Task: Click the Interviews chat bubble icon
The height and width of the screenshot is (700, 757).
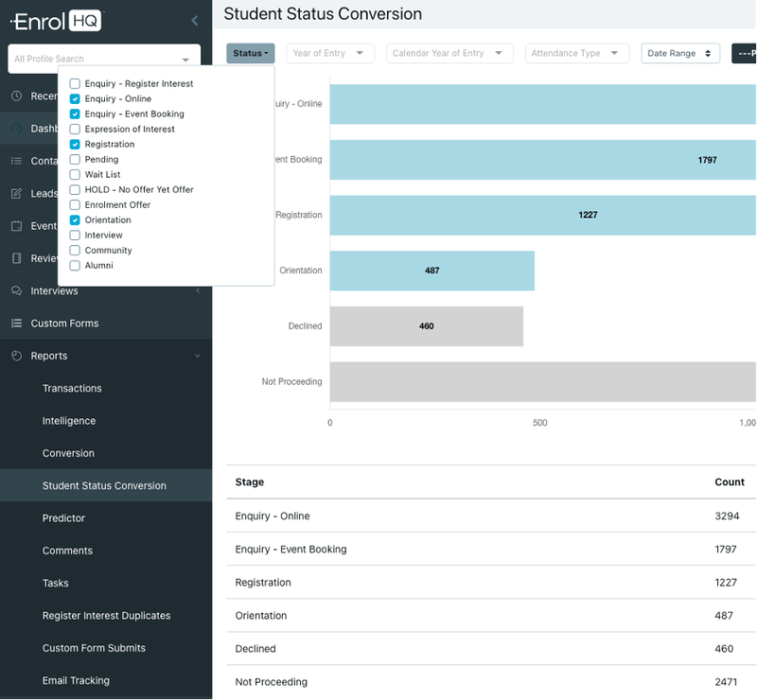Action: pyautogui.click(x=15, y=291)
